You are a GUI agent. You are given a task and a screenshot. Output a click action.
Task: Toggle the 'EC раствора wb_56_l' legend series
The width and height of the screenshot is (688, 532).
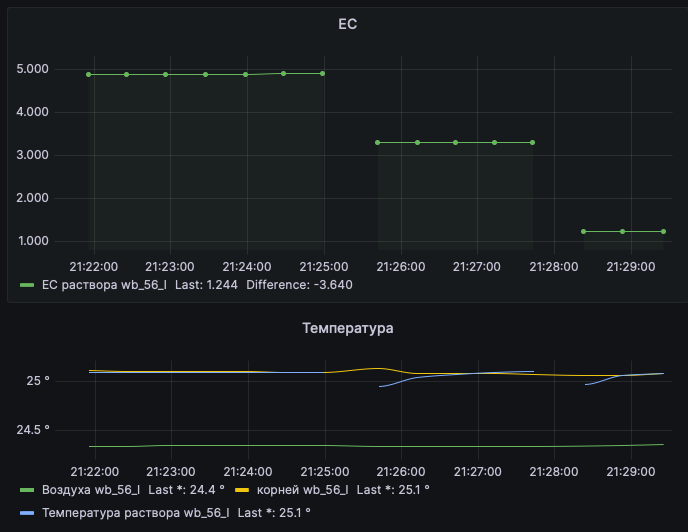(x=103, y=285)
